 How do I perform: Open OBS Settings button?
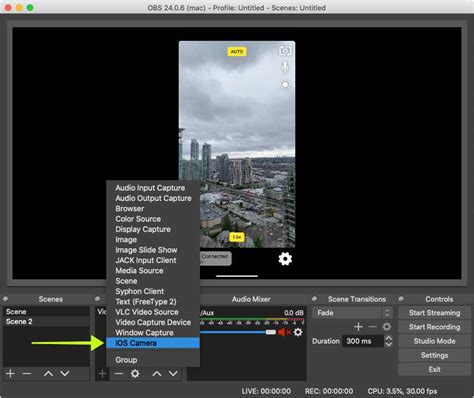point(434,355)
